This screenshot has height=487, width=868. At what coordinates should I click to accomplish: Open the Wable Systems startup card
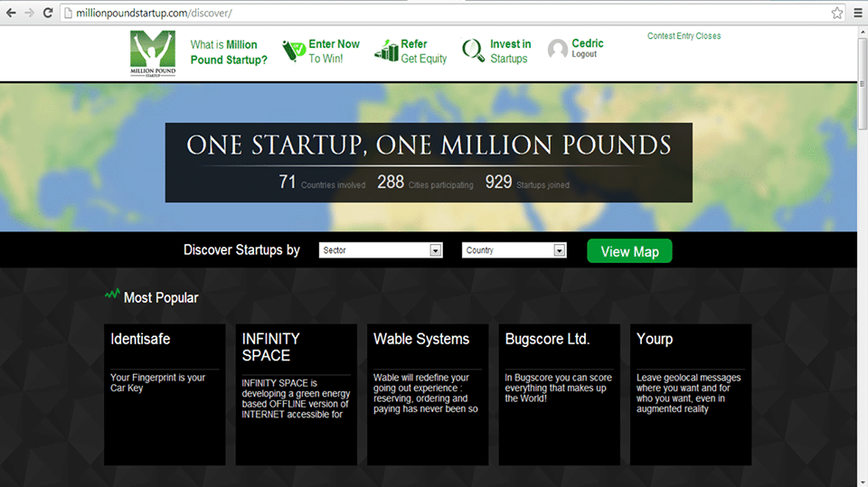[428, 395]
